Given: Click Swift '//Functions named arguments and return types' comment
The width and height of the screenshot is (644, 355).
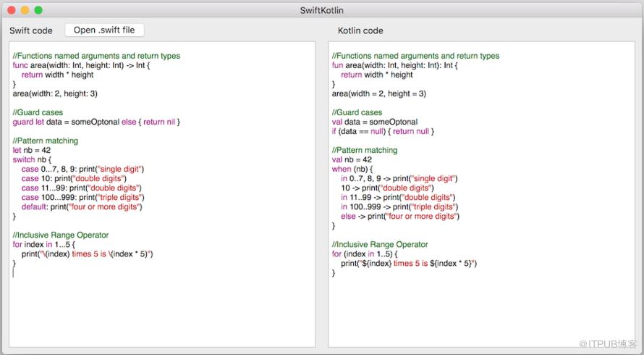Looking at the screenshot, I should pyautogui.click(x=96, y=56).
